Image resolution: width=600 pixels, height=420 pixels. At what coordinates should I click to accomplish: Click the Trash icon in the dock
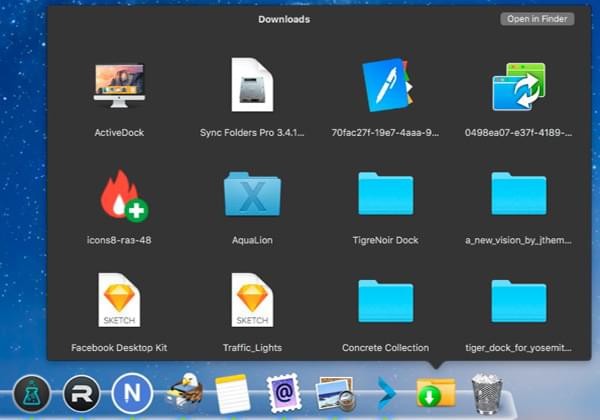pyautogui.click(x=487, y=391)
